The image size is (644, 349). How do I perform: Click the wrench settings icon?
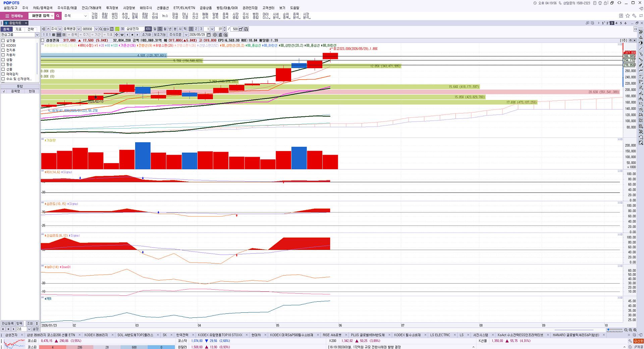[x=634, y=15]
